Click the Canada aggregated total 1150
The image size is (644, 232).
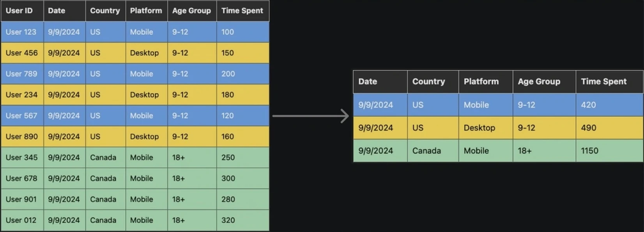[x=589, y=151]
